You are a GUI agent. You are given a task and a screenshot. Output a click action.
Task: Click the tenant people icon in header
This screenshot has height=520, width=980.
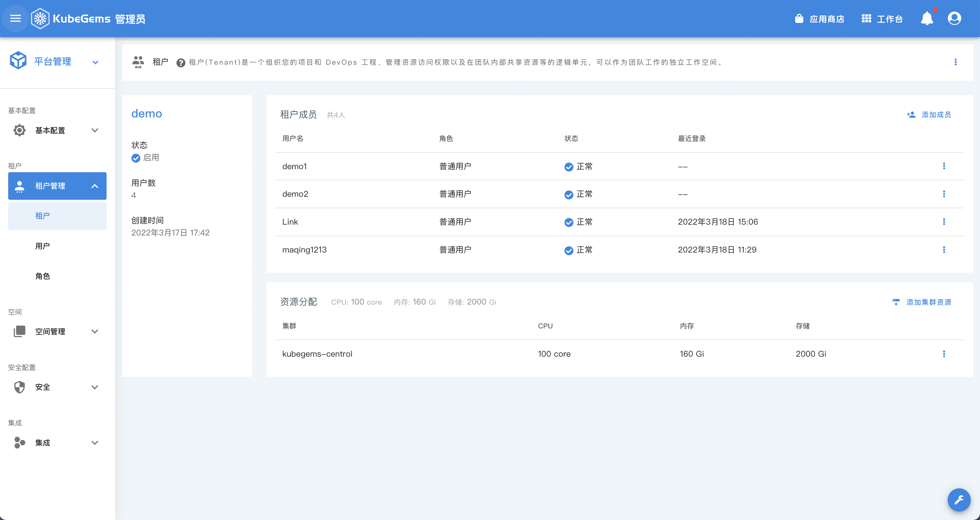tap(138, 62)
